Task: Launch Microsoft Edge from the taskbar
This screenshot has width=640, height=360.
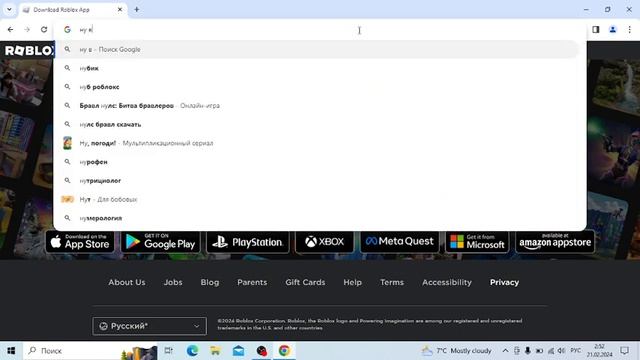Action: 192,351
